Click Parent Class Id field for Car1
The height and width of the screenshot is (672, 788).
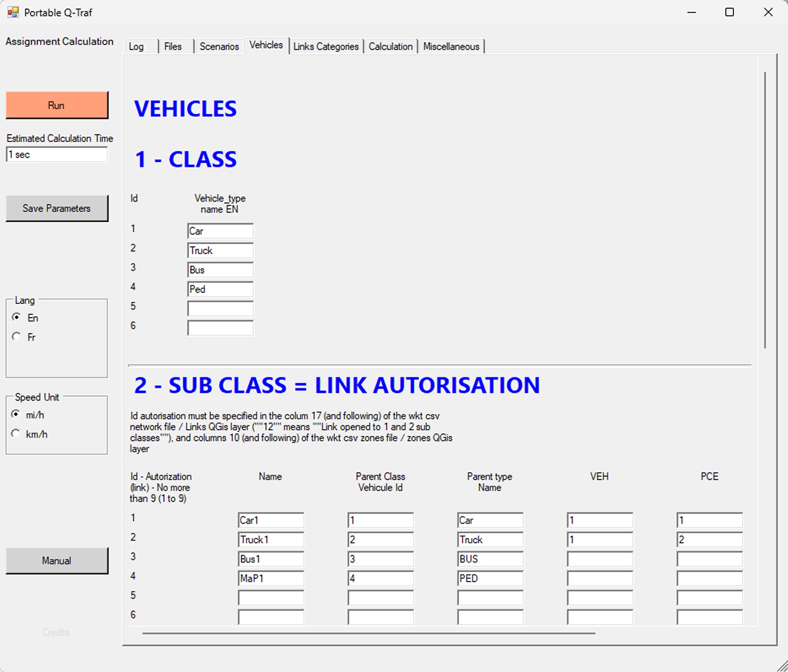[381, 520]
